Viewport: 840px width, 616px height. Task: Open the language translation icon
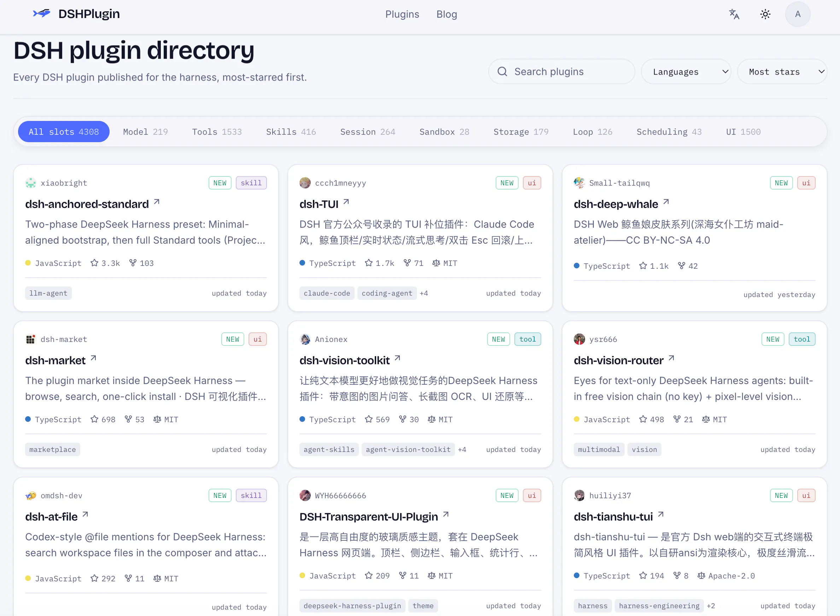(x=734, y=14)
